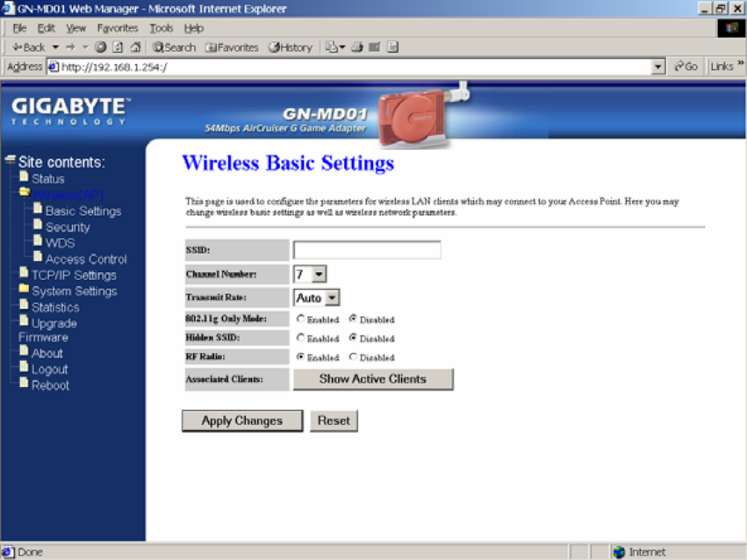Click Show Active Clients button
The height and width of the screenshot is (560, 747).
[373, 379]
